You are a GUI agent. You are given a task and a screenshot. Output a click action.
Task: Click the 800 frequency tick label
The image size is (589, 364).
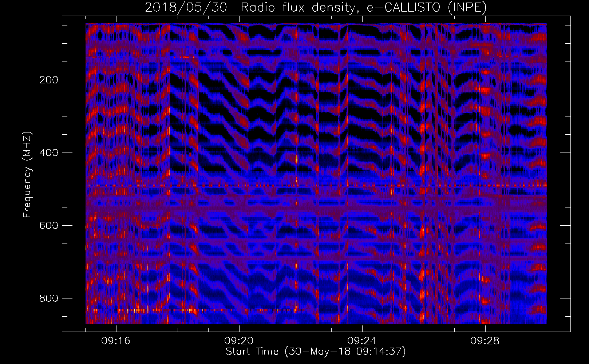click(49, 298)
